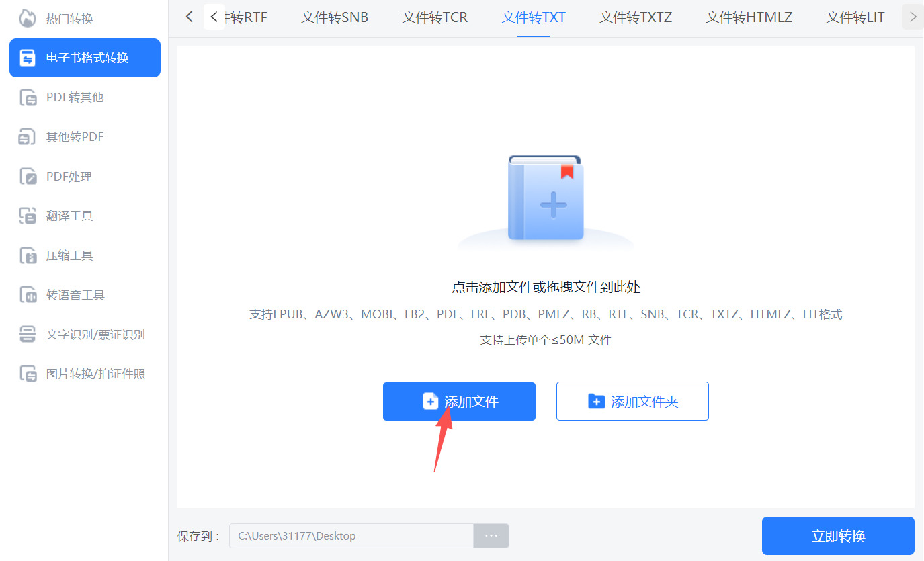This screenshot has width=924, height=561.
Task: Click the 保存到： label
Action: 200,536
